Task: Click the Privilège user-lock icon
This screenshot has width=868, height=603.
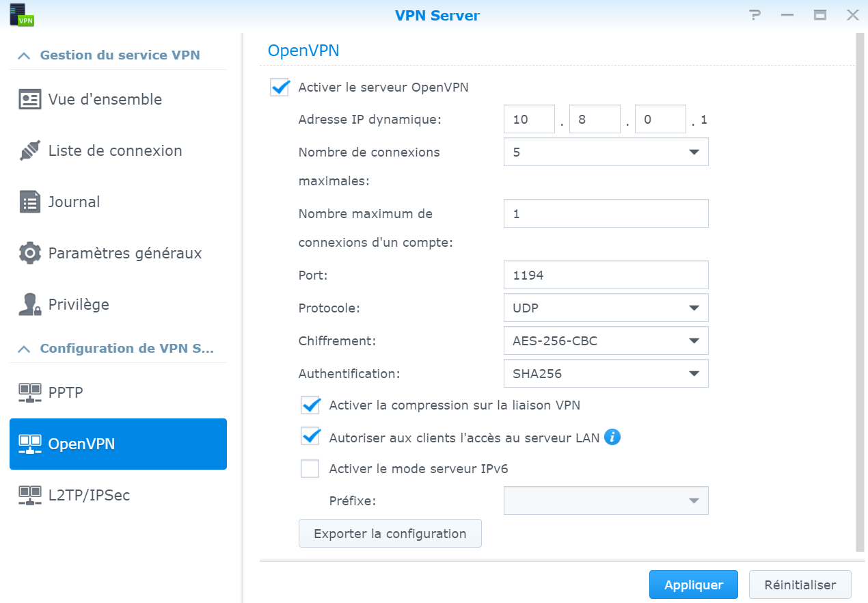Action: 29,305
